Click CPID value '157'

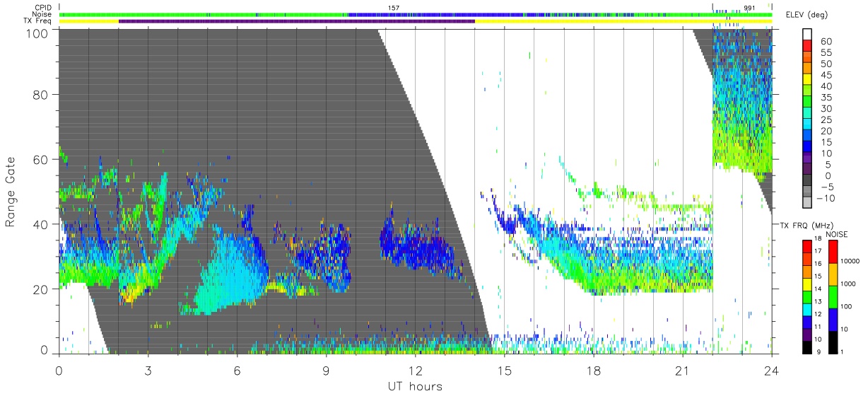click(x=394, y=7)
